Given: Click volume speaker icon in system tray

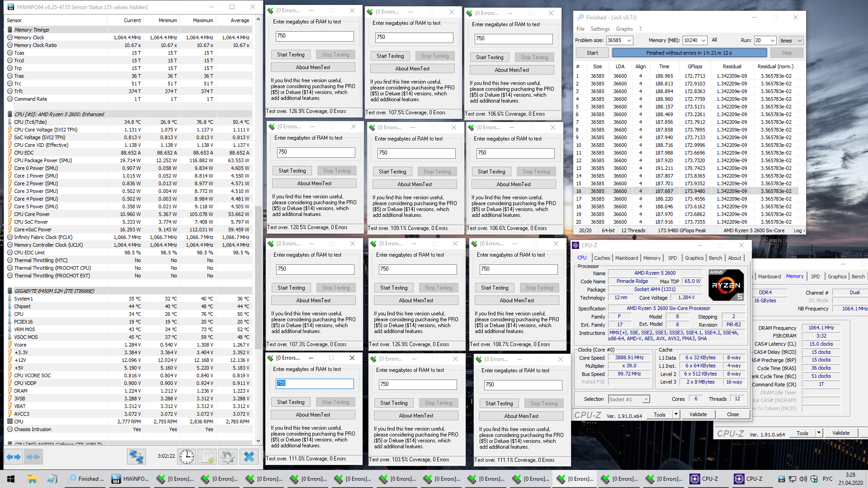Looking at the screenshot, I should (x=803, y=479).
